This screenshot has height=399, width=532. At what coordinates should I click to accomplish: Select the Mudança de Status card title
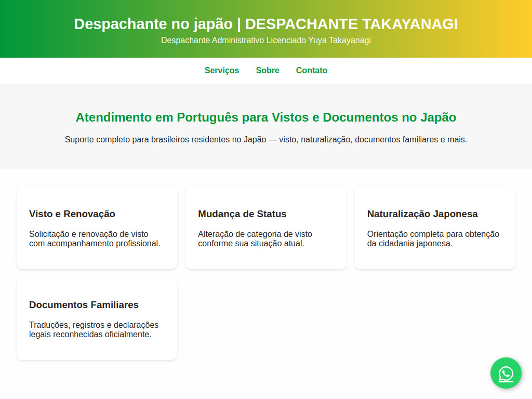pyautogui.click(x=242, y=214)
